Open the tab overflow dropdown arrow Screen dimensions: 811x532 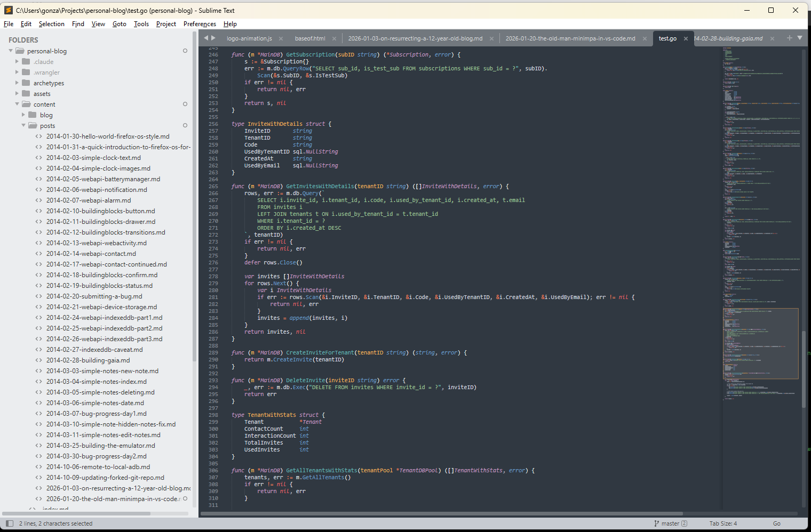(x=800, y=38)
